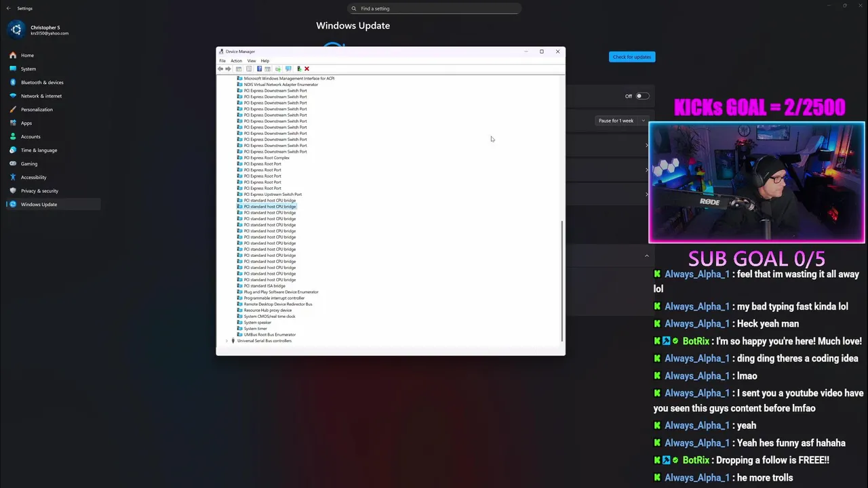Select NDIS Virtual Network Adapter Enumerator
The height and width of the screenshot is (488, 868).
click(x=281, y=84)
